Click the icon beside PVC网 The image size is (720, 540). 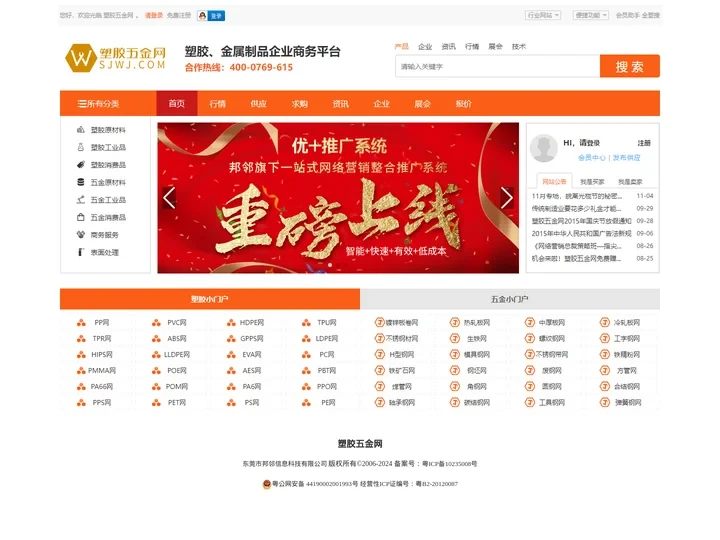tap(157, 323)
